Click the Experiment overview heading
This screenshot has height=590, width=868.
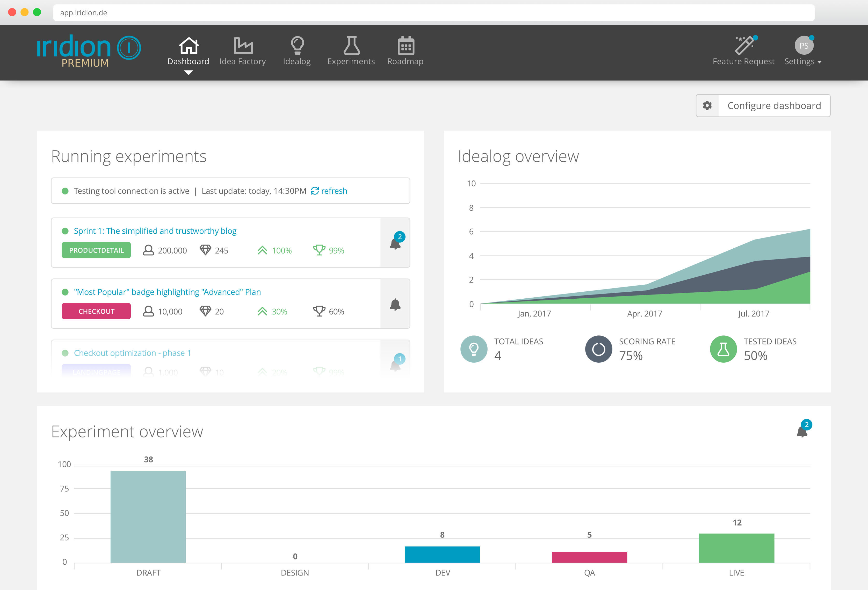pos(127,431)
